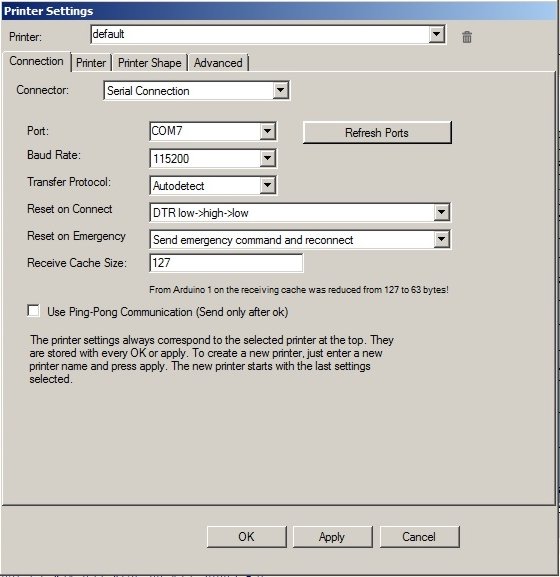Cancel the printer settings dialog

419,537
